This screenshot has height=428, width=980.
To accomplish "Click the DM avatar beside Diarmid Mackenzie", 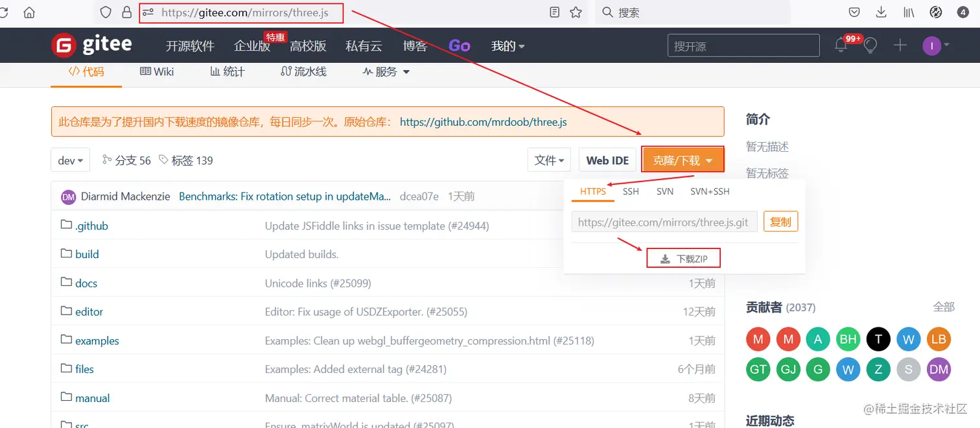I will coord(69,196).
